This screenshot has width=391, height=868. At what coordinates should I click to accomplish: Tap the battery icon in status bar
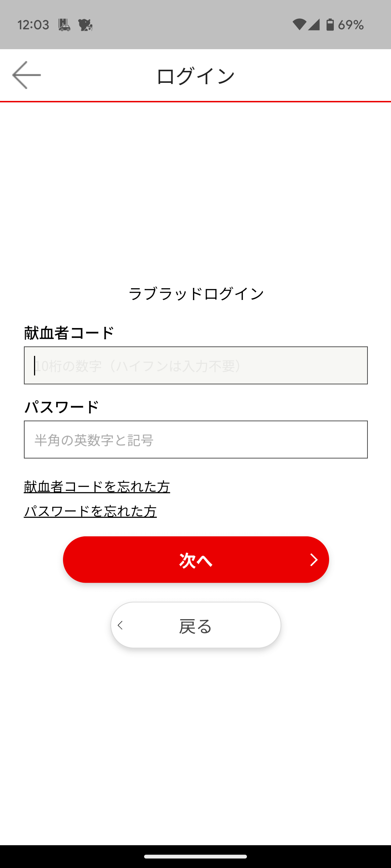[x=330, y=25]
